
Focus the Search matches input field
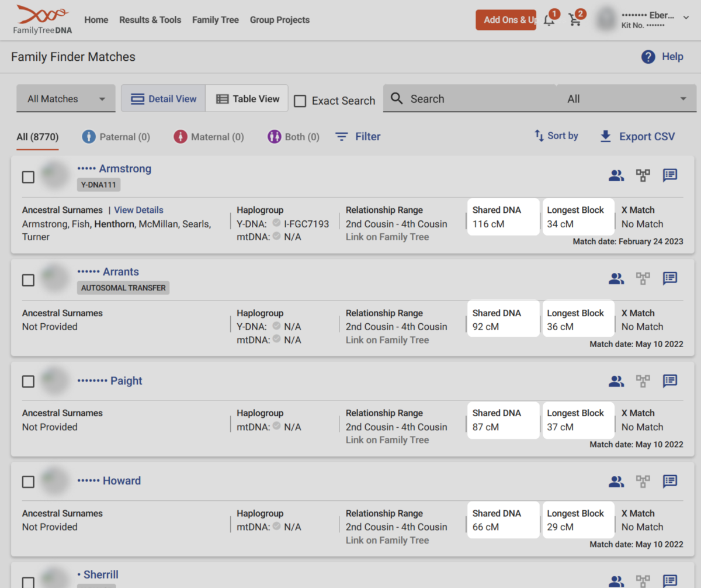(x=470, y=99)
